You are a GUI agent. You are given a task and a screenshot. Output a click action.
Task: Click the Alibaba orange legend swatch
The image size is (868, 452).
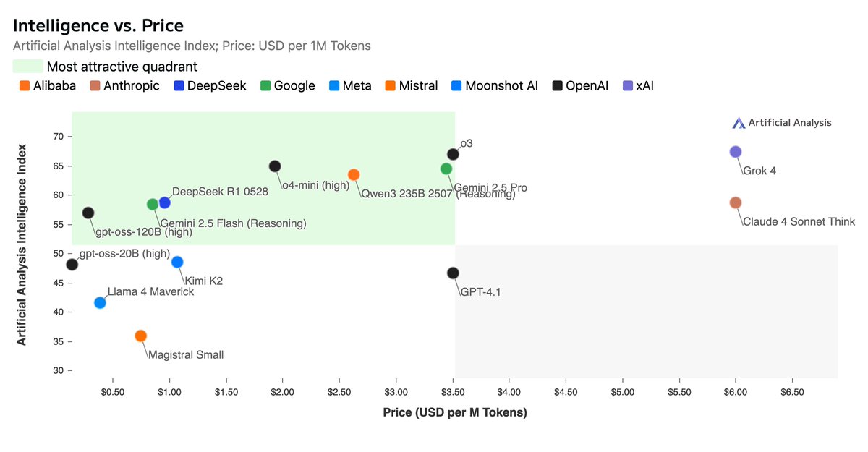point(25,86)
